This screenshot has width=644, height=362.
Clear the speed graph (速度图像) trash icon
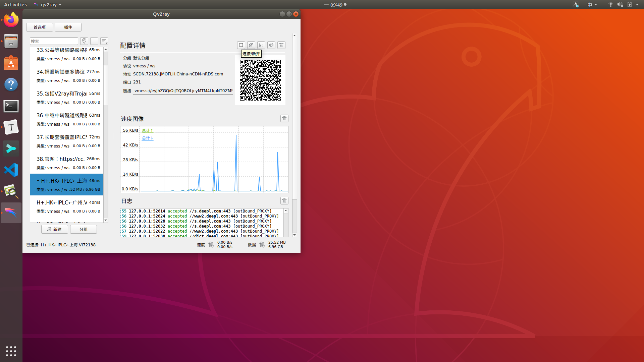tap(284, 118)
